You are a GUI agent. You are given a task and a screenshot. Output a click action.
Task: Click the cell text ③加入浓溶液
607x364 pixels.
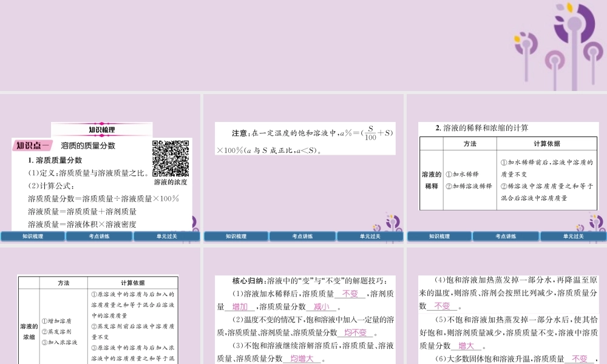[x=59, y=342]
